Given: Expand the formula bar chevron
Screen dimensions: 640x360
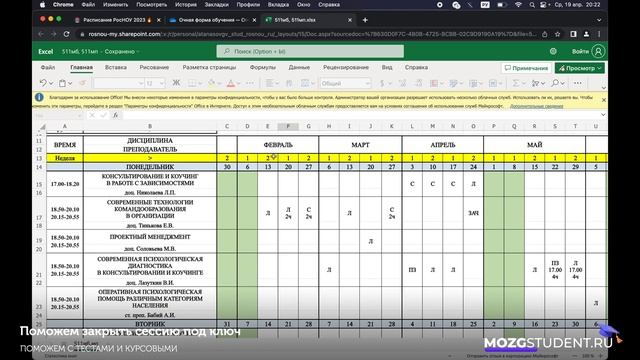Looking at the screenshot, I should coord(603,115).
